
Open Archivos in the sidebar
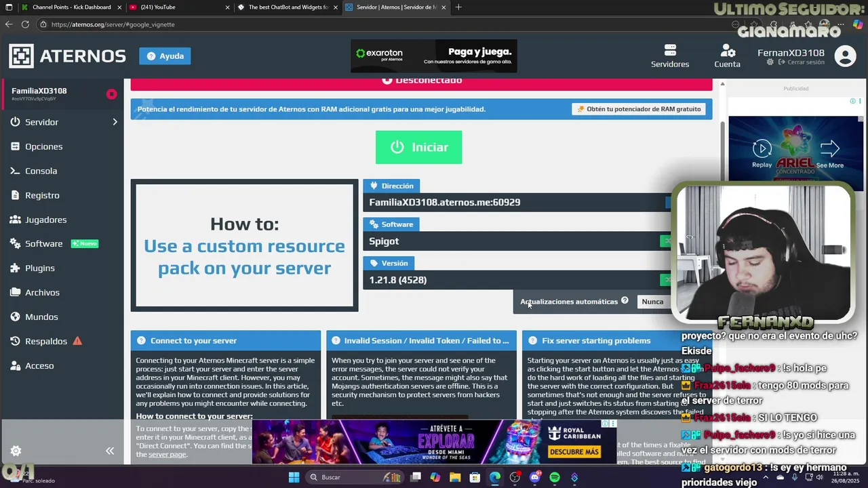[42, 293]
